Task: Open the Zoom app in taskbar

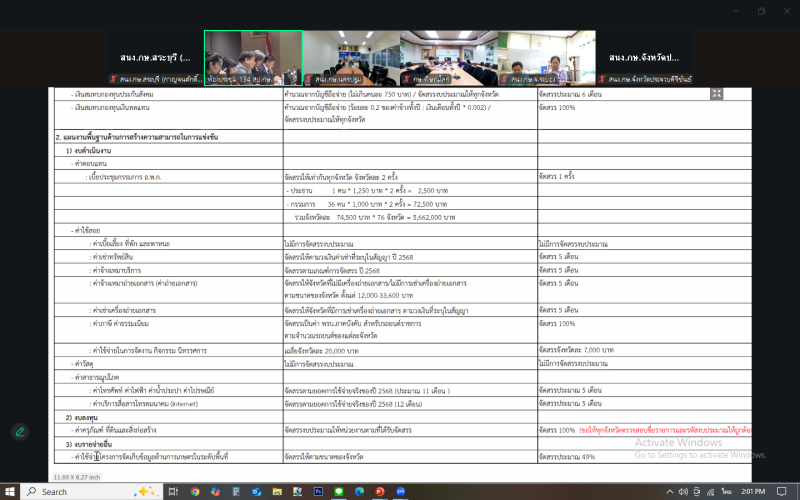Action: [400, 491]
